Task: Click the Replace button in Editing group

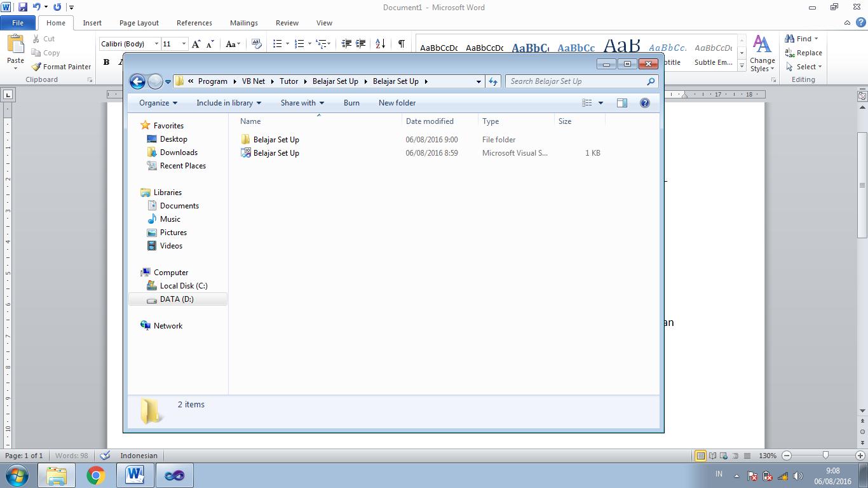Action: [x=803, y=53]
